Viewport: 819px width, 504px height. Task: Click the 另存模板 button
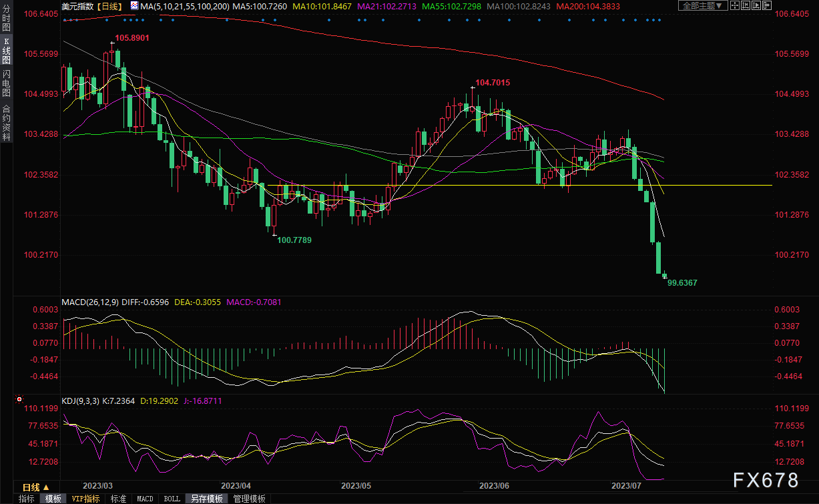click(206, 499)
